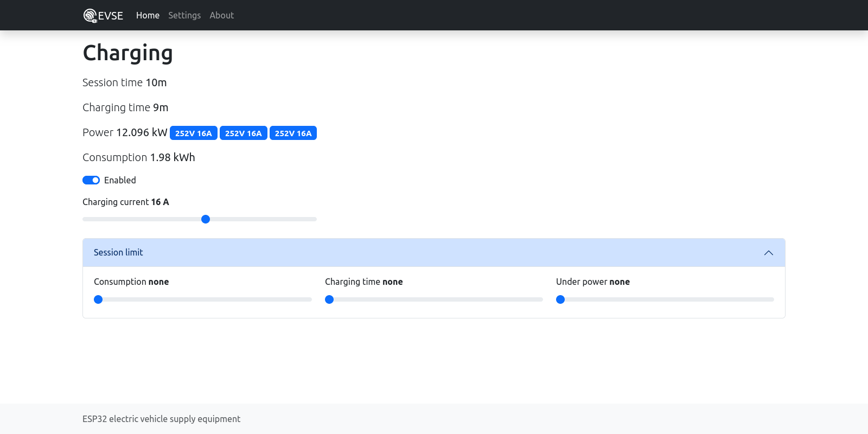
Task: Click the Charging time limit slider handle
Action: [329, 299]
